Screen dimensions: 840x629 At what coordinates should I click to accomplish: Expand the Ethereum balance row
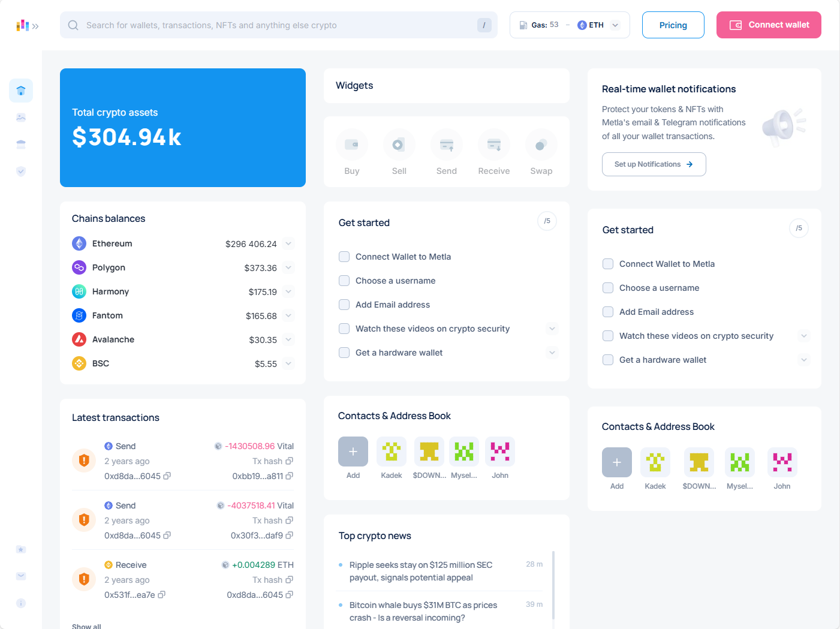pos(288,243)
